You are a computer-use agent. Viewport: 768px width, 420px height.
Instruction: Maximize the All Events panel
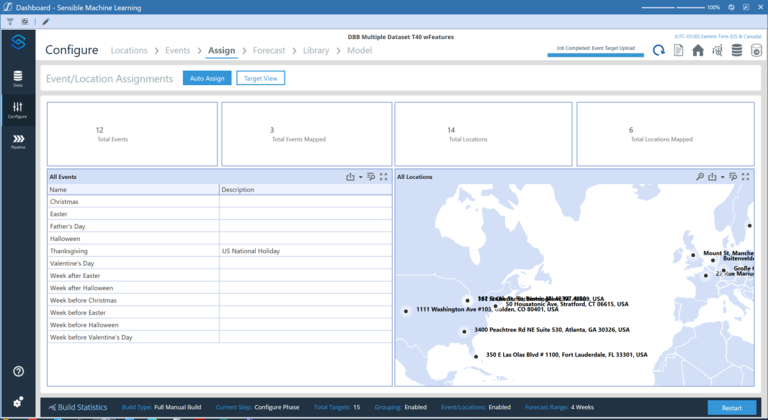[x=384, y=177]
